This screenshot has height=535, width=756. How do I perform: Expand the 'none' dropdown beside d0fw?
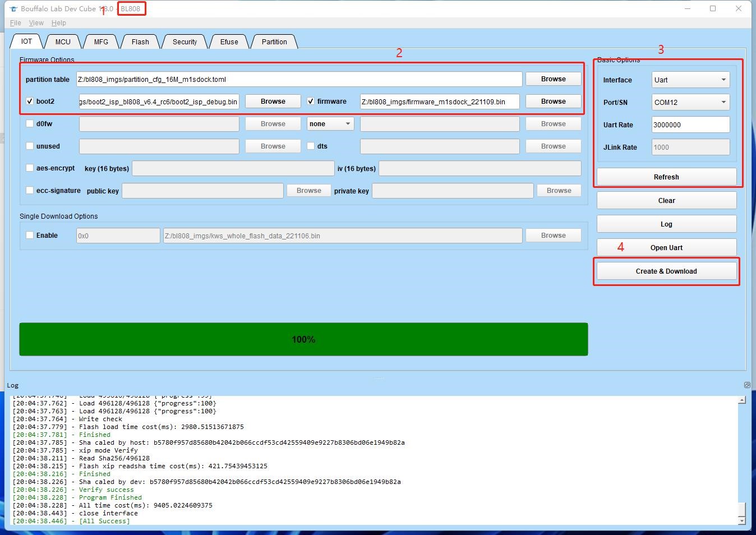[330, 123]
